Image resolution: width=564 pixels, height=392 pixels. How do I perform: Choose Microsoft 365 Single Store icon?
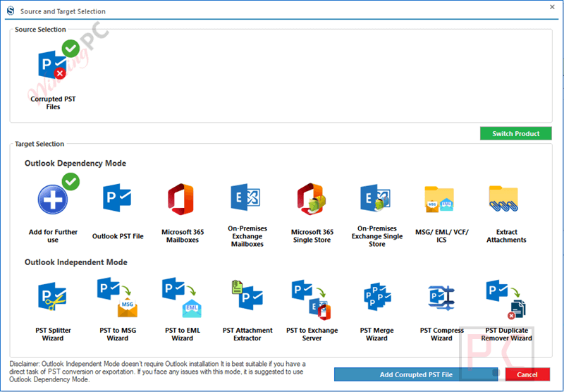(x=311, y=199)
